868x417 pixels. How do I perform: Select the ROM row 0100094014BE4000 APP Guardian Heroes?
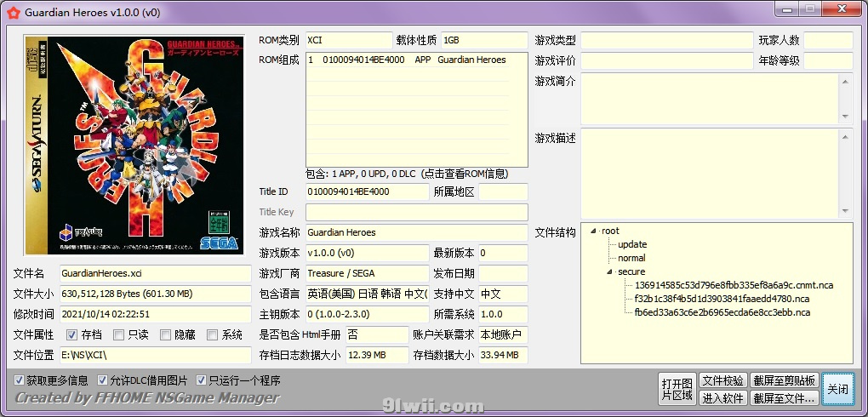408,60
